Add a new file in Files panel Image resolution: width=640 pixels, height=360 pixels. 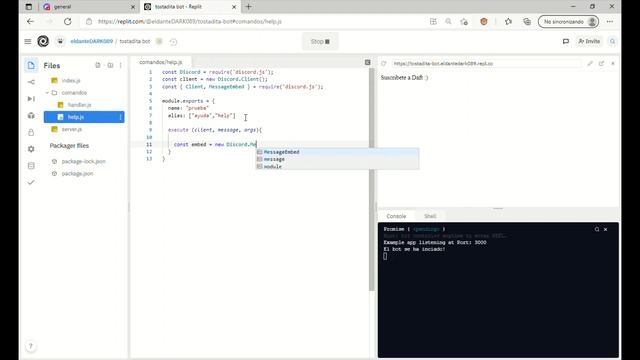point(98,65)
